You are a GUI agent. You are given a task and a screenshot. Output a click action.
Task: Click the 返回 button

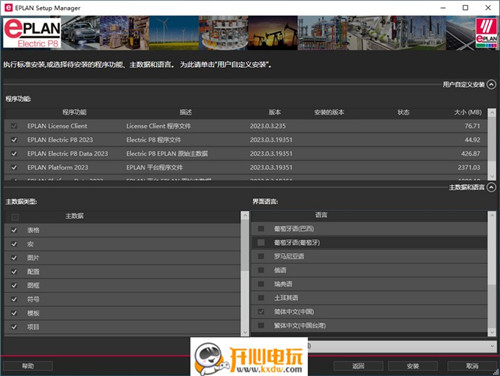click(358, 366)
